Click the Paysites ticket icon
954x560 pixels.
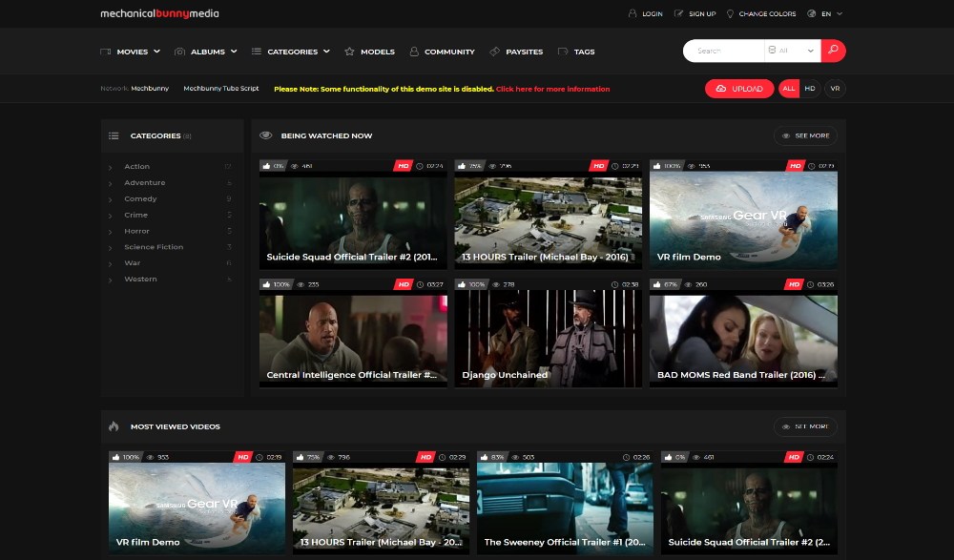pyautogui.click(x=494, y=52)
